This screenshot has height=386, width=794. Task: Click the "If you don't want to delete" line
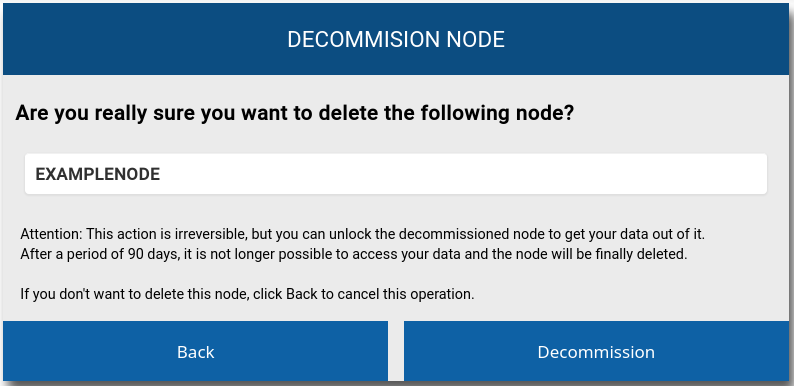click(x=247, y=293)
